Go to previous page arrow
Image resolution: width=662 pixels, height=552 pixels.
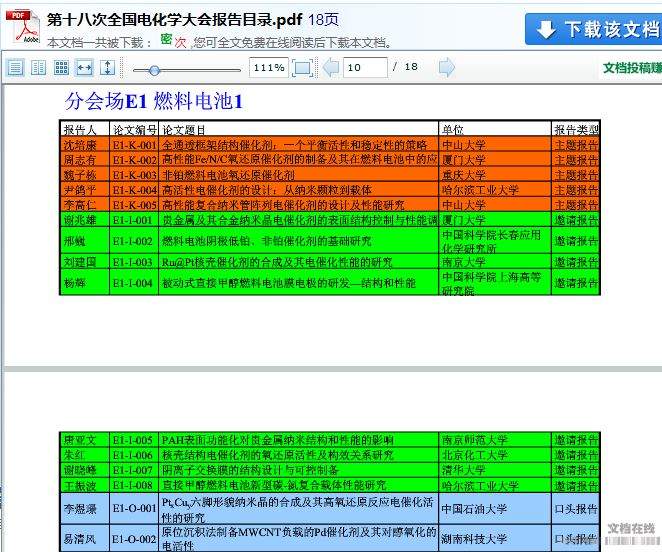[x=331, y=68]
